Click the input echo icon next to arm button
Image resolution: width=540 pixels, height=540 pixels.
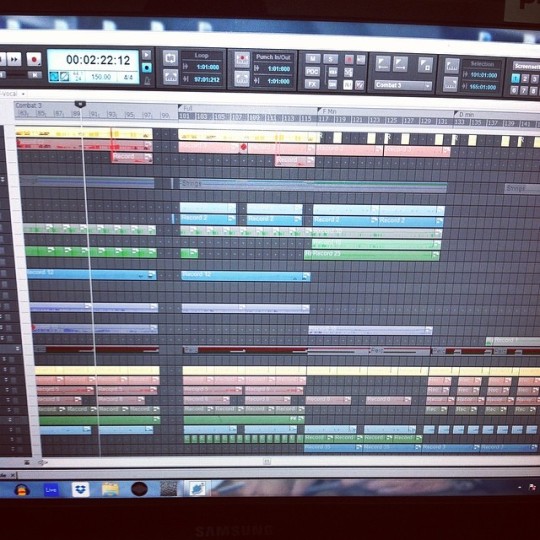360,60
